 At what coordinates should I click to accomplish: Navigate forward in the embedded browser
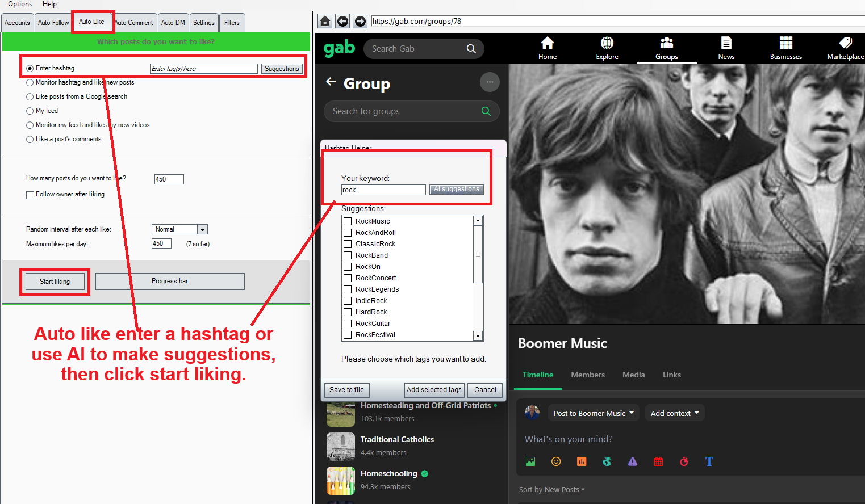pyautogui.click(x=360, y=22)
